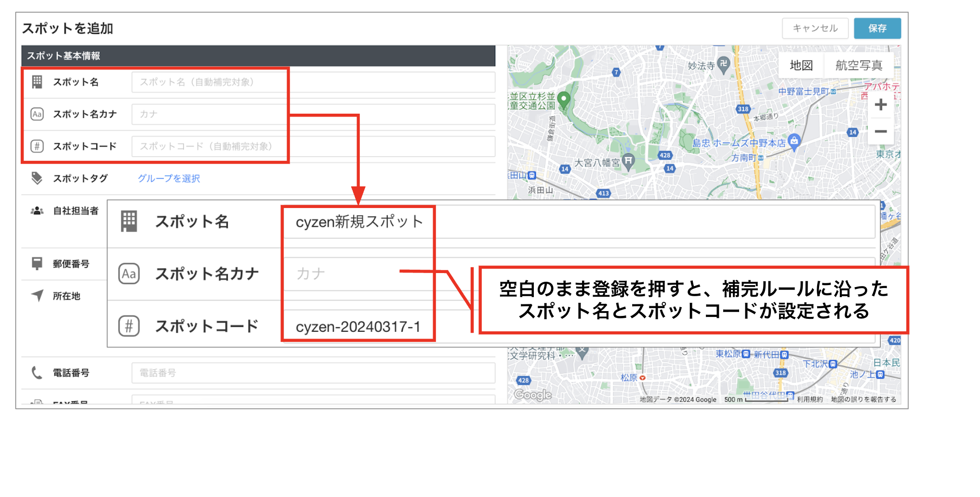Viewport: 980px width, 497px height.
Task: Click the enlarged building icon beside スポット名
Action: coord(129,222)
